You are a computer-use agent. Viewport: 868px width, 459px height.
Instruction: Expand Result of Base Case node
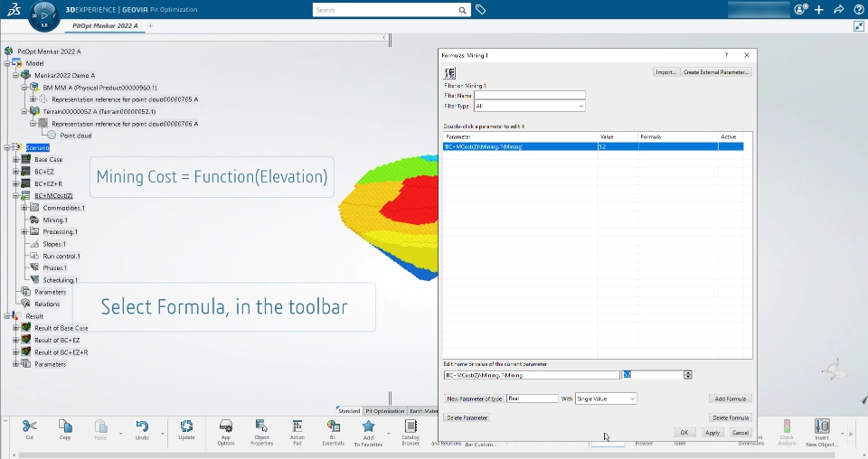(x=16, y=328)
